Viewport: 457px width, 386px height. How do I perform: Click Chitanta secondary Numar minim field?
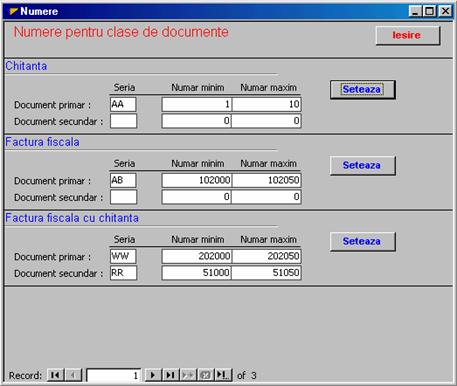(x=197, y=121)
